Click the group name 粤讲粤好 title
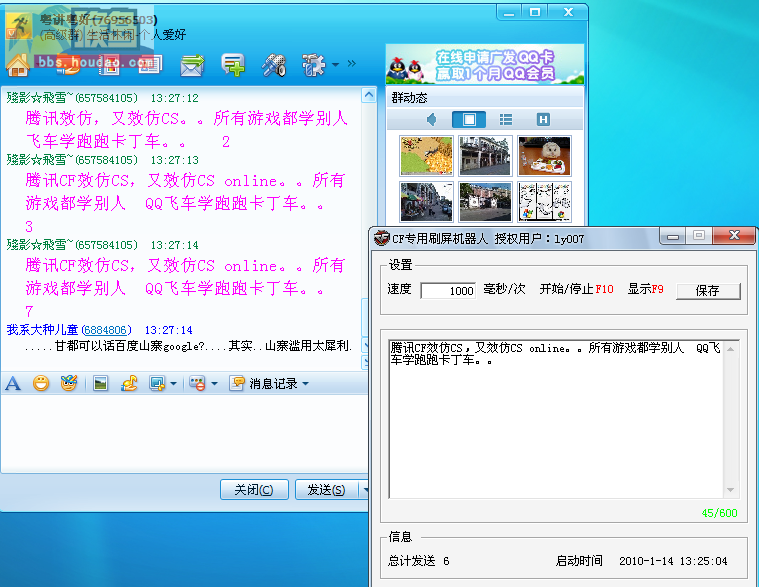Viewport: 759px width, 587px height. point(99,20)
